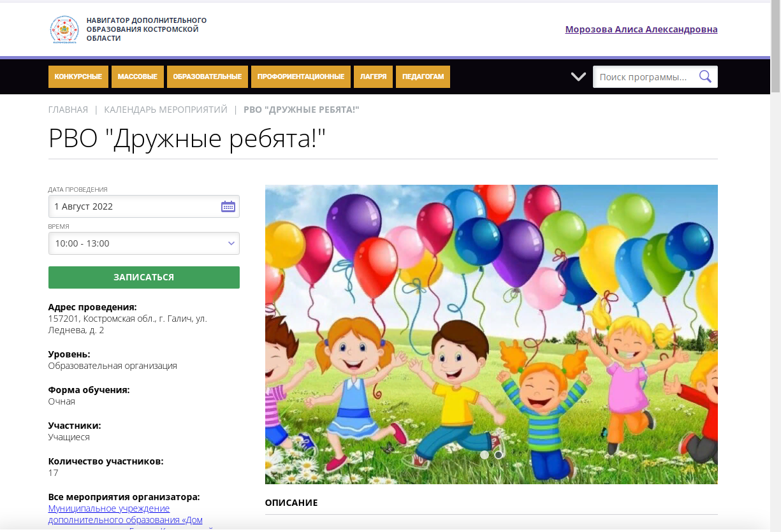Viewport: 781px width, 532px height.
Task: Click the Адрес проведения label
Action: (x=92, y=307)
